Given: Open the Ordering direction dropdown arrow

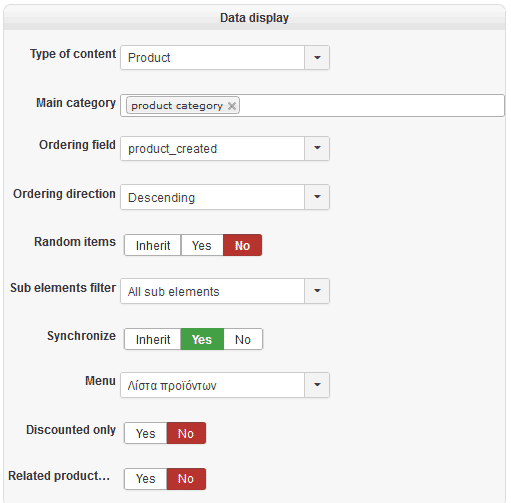Looking at the screenshot, I should pyautogui.click(x=317, y=197).
